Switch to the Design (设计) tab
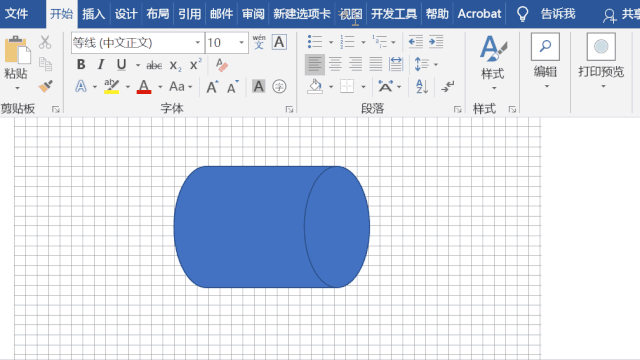 pyautogui.click(x=126, y=14)
